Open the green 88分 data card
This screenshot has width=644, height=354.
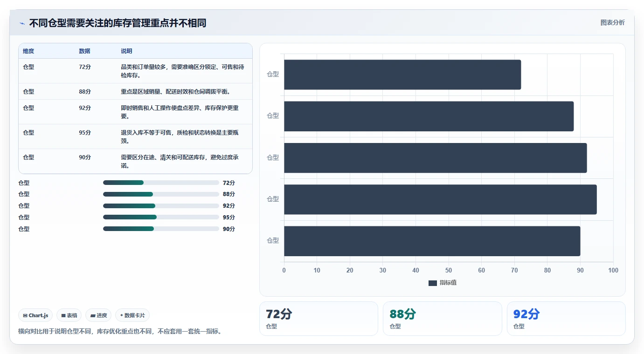[442, 319]
